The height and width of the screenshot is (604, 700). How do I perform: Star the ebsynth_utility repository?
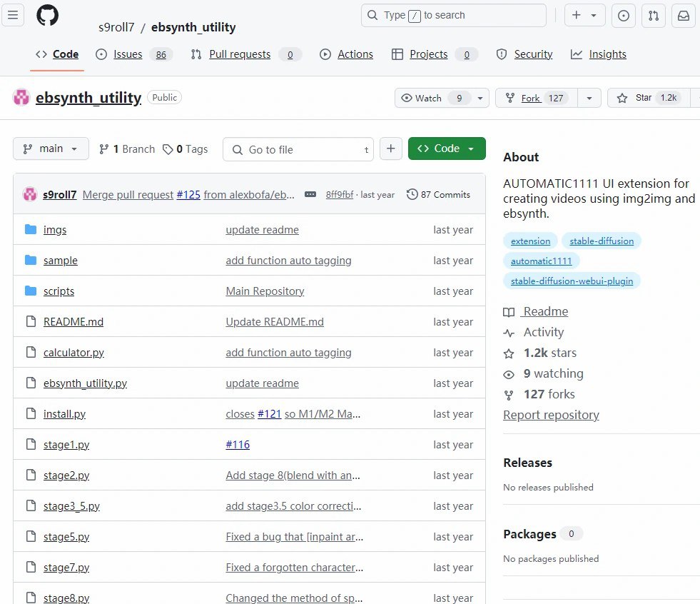click(648, 98)
